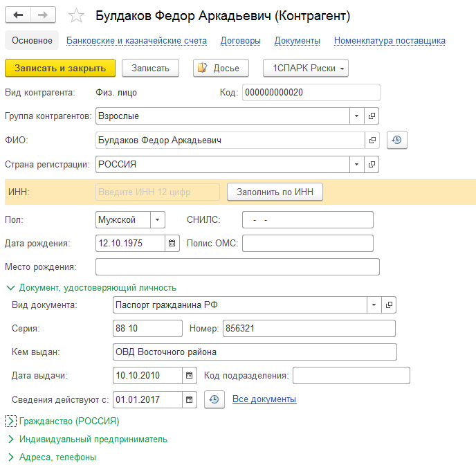The image size is (476, 472).
Task: Open the Номенклатура поставщика tab
Action: 390,40
